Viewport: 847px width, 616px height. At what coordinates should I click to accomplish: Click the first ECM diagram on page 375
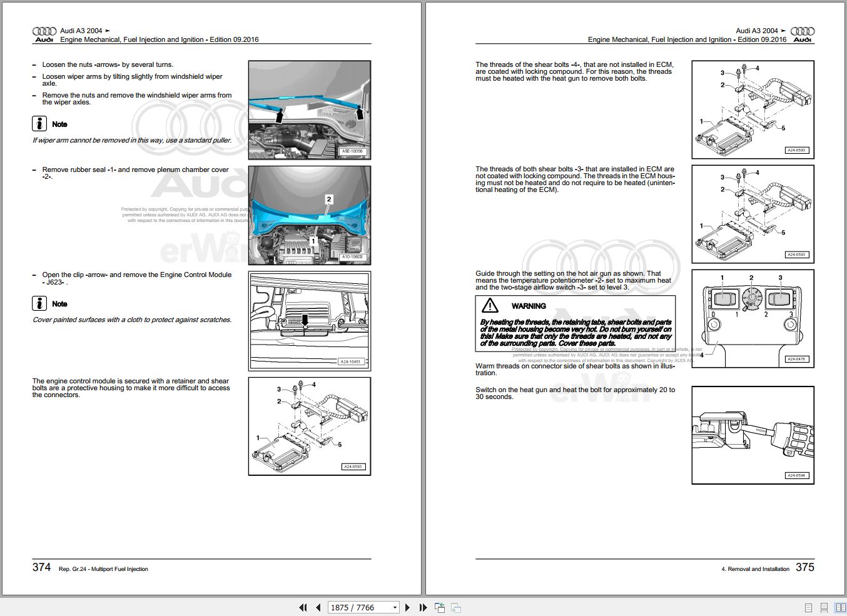(753, 109)
